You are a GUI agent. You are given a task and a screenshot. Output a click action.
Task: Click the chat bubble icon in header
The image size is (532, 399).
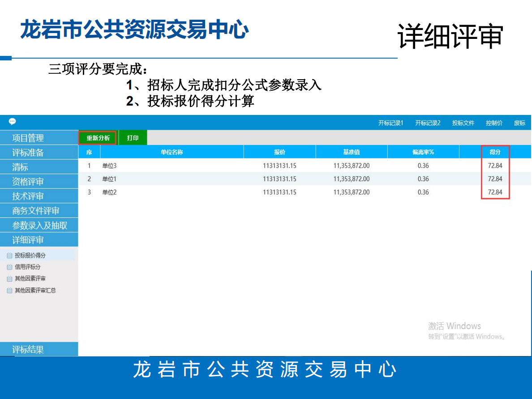click(x=12, y=121)
